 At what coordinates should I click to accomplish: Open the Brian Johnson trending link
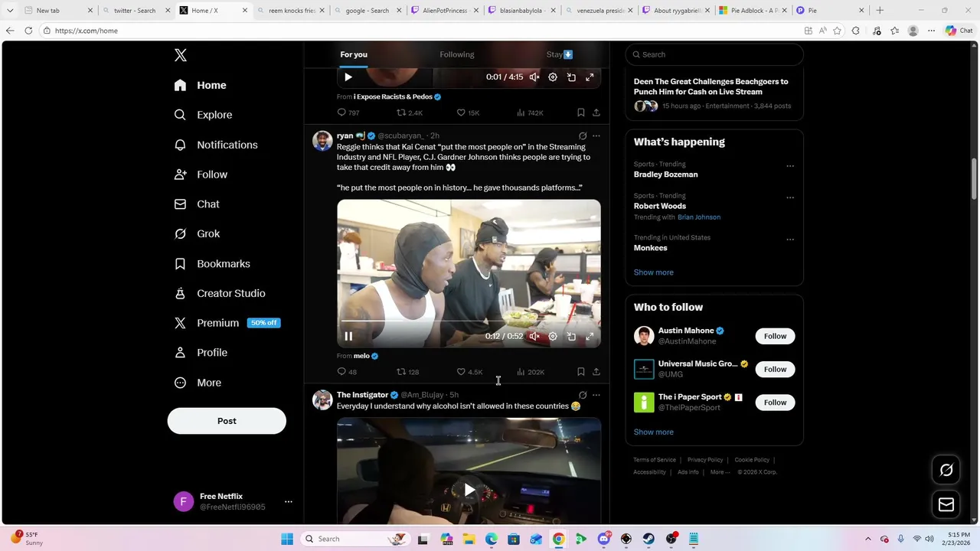point(699,217)
